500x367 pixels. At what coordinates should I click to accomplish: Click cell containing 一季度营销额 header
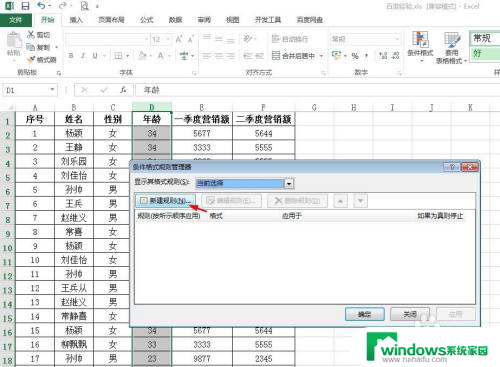[202, 119]
